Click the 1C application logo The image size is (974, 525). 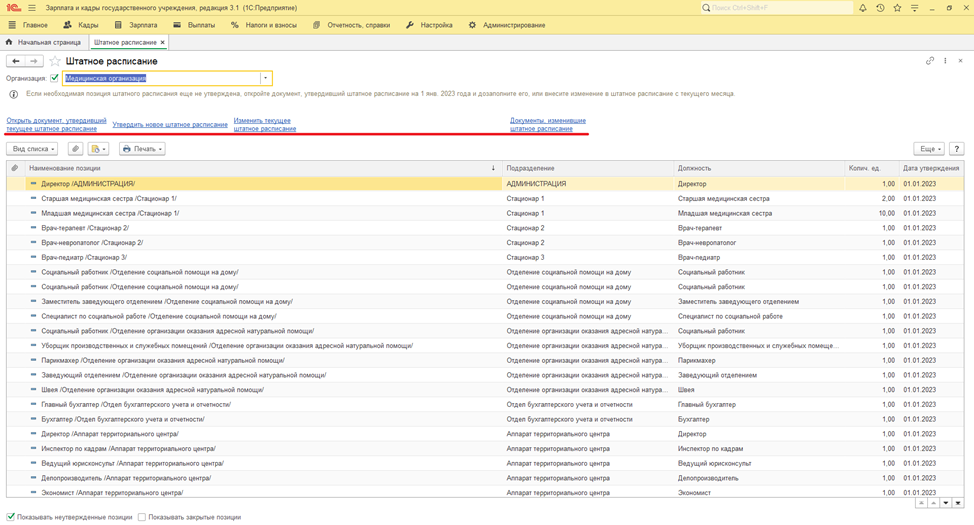click(13, 8)
